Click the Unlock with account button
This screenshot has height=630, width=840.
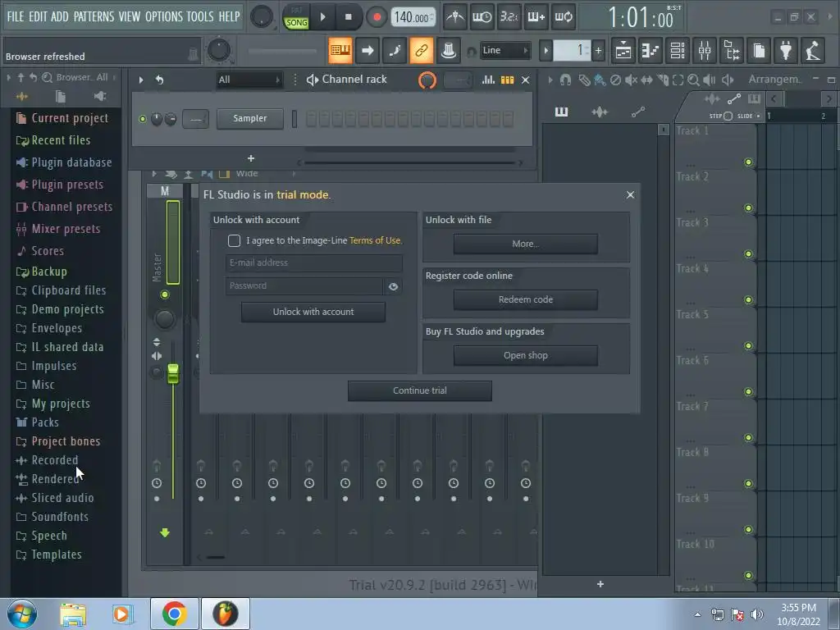313,312
